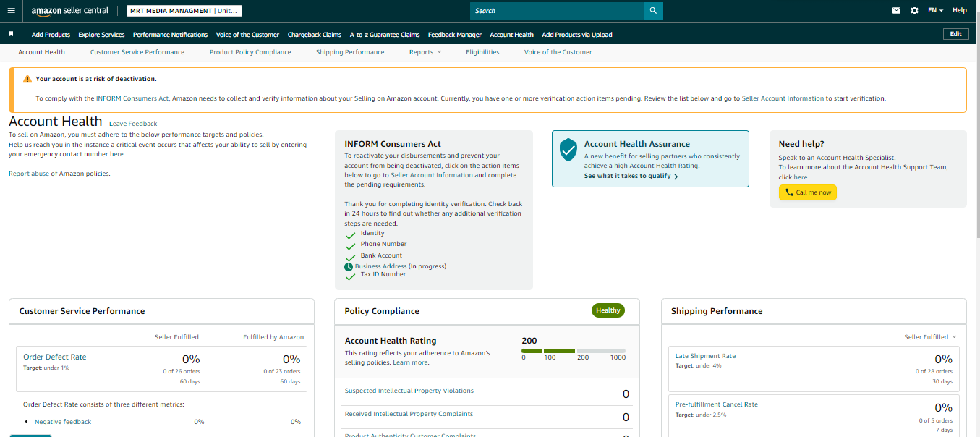This screenshot has height=437, width=980.
Task: Click the Amazon Seller Central logo
Action: click(x=69, y=11)
